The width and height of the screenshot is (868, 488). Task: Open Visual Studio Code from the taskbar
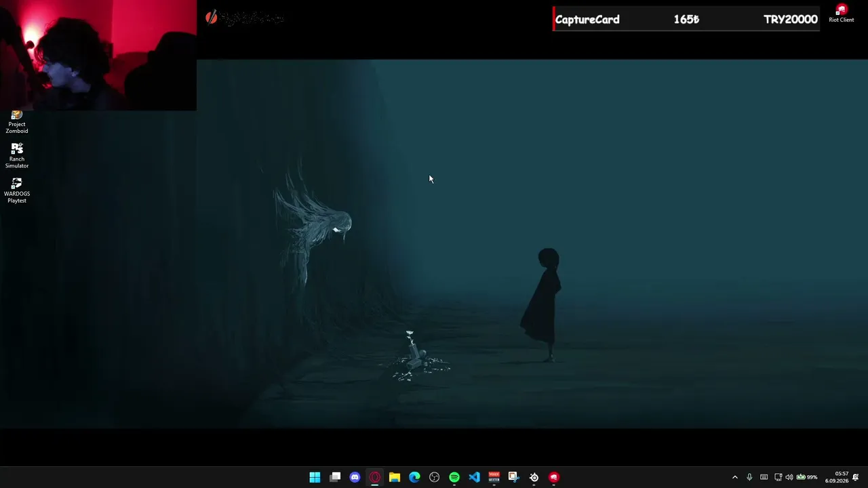[x=474, y=477]
